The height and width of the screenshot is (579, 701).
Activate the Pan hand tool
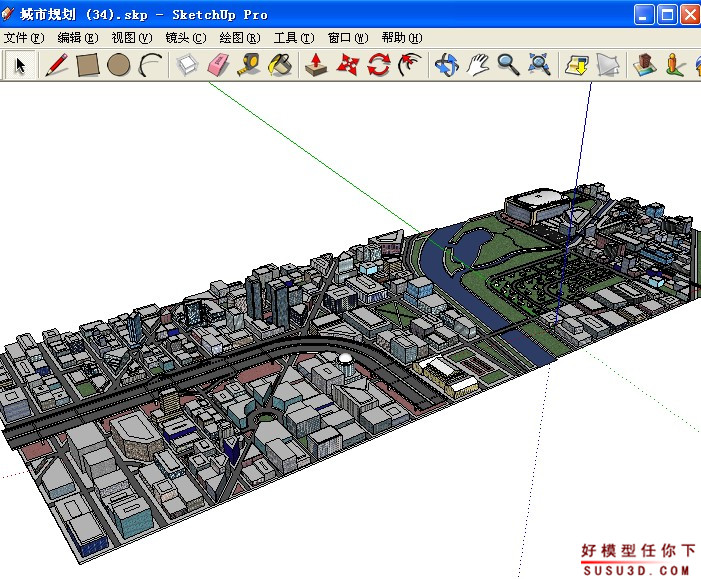477,65
